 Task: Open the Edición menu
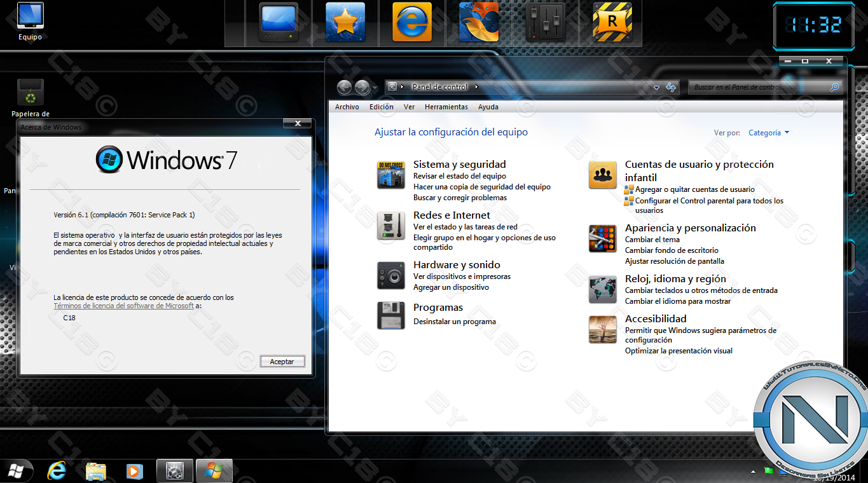(x=382, y=107)
